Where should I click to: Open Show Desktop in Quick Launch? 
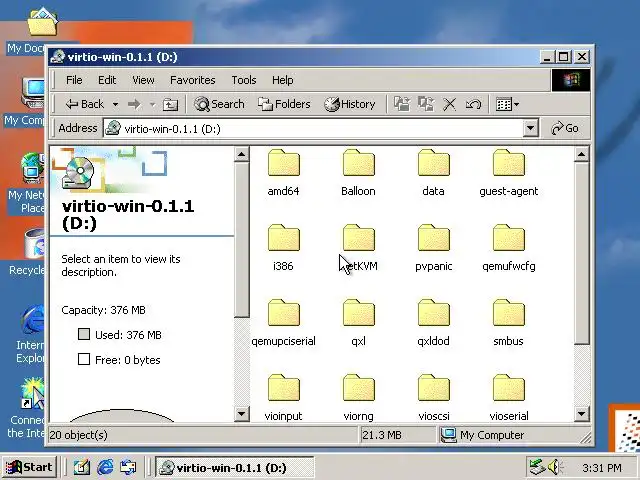click(x=82, y=467)
